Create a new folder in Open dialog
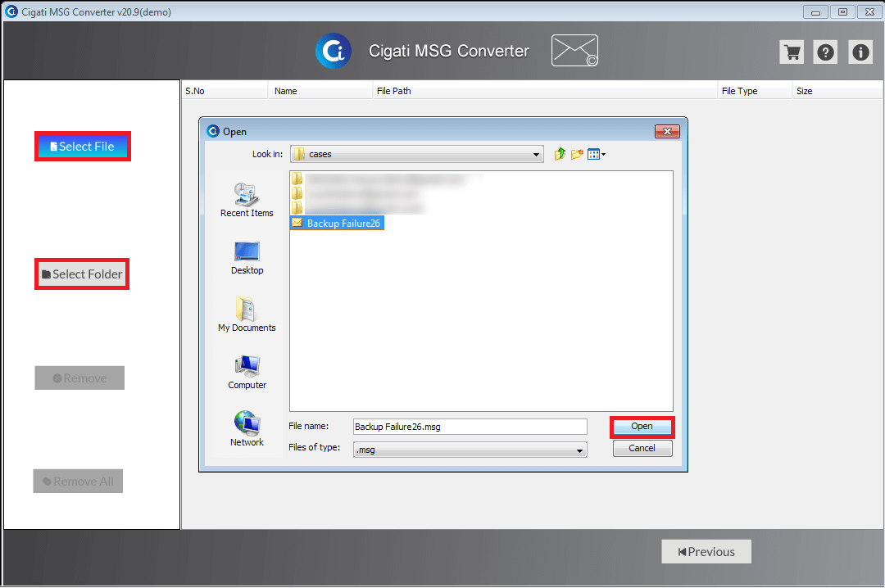The height and width of the screenshot is (588, 885). tap(577, 154)
